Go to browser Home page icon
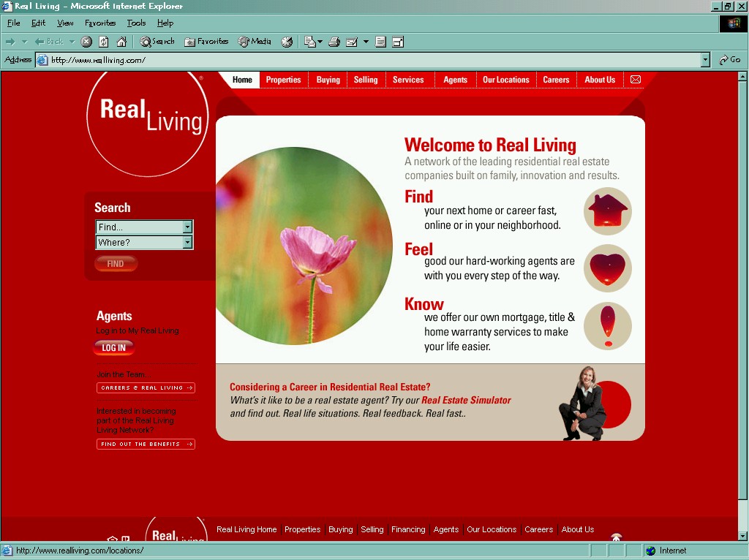 122,42
